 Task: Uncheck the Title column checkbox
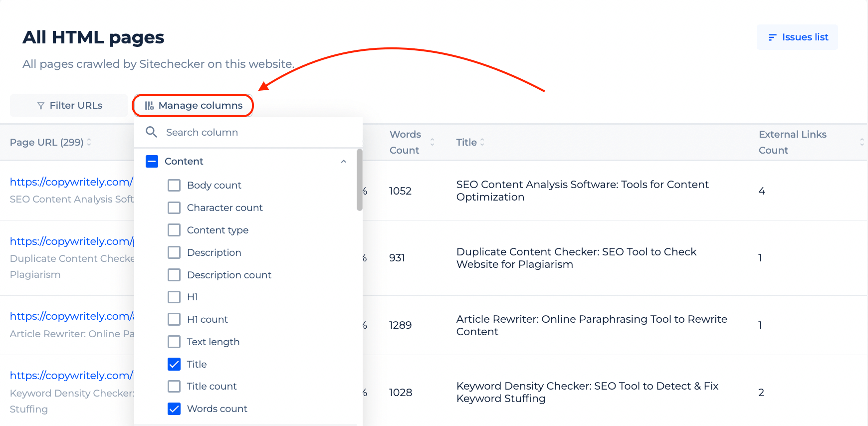coord(174,364)
